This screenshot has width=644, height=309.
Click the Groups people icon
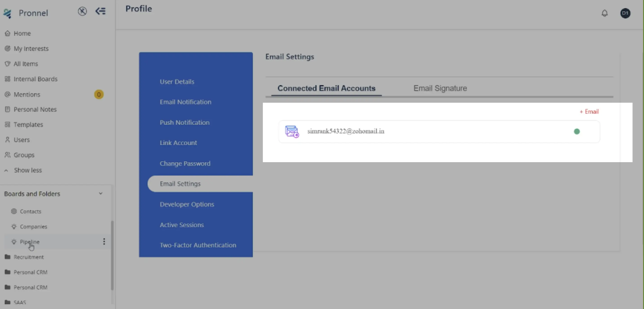7,155
